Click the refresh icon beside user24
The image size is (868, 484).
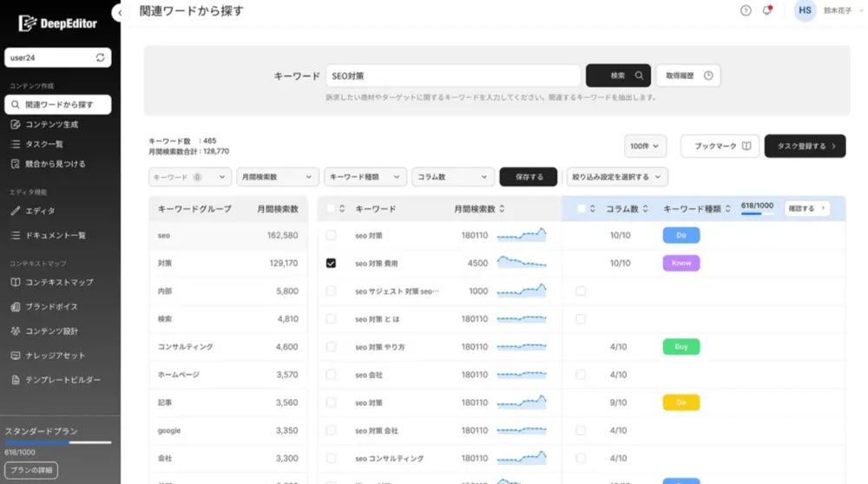(101, 57)
